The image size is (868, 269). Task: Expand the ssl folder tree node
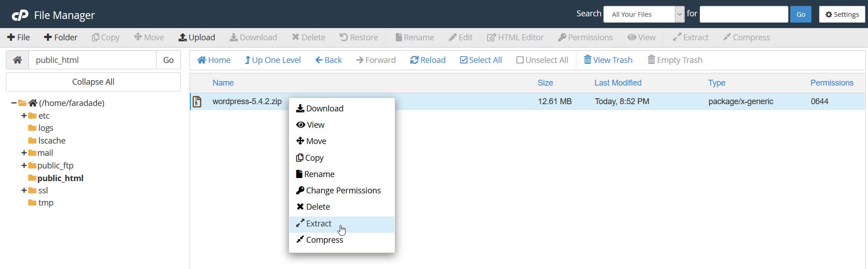click(24, 190)
